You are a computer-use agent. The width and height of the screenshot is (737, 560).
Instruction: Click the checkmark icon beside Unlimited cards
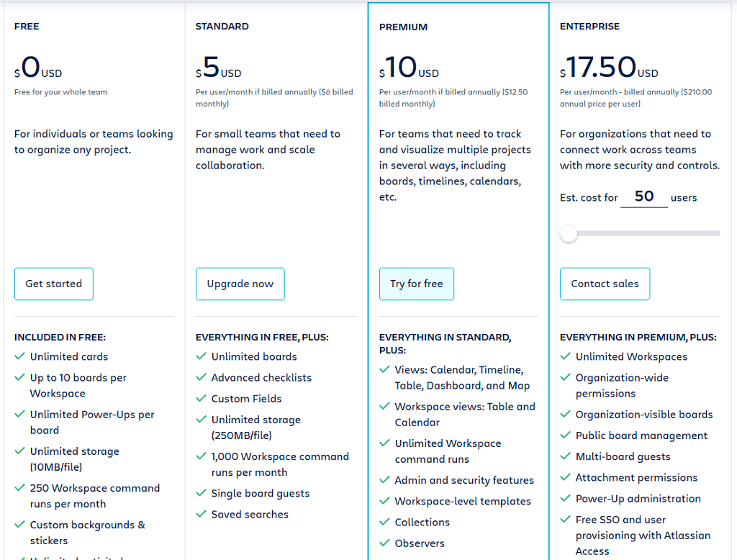click(x=19, y=356)
